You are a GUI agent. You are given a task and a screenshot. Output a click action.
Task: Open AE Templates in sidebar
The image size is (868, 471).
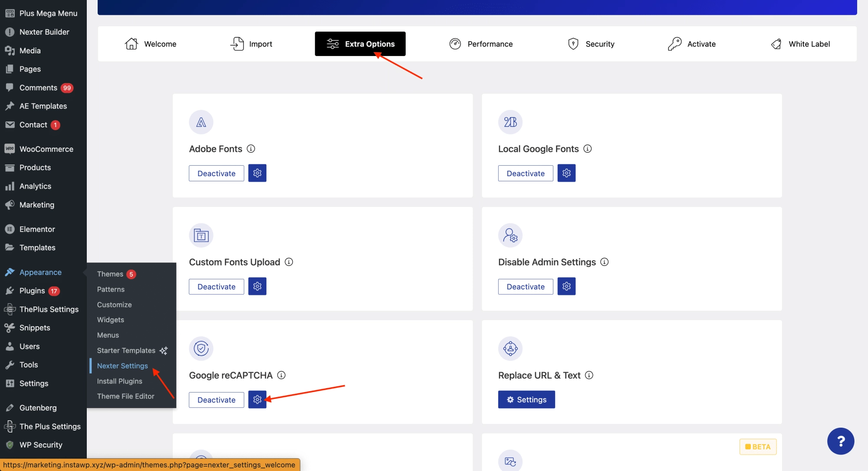coord(43,106)
